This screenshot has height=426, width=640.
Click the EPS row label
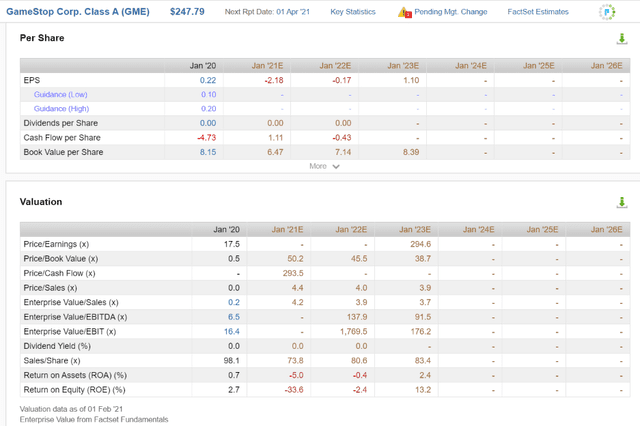click(x=32, y=80)
